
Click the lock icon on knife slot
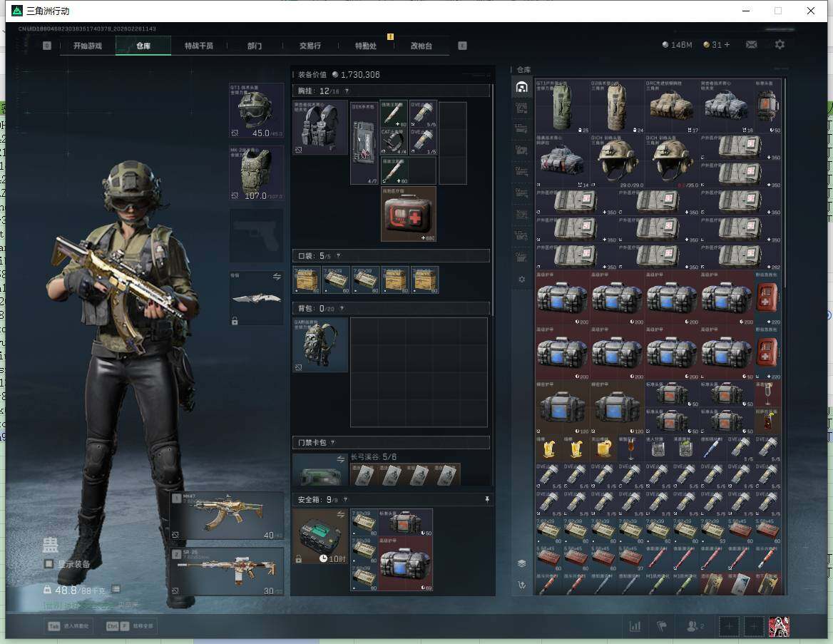point(235,320)
